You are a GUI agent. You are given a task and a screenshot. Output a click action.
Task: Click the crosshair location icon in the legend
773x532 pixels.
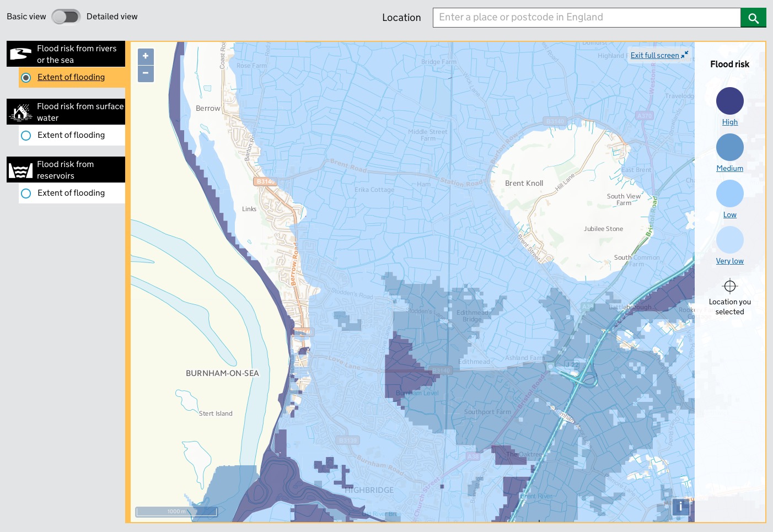coord(729,286)
